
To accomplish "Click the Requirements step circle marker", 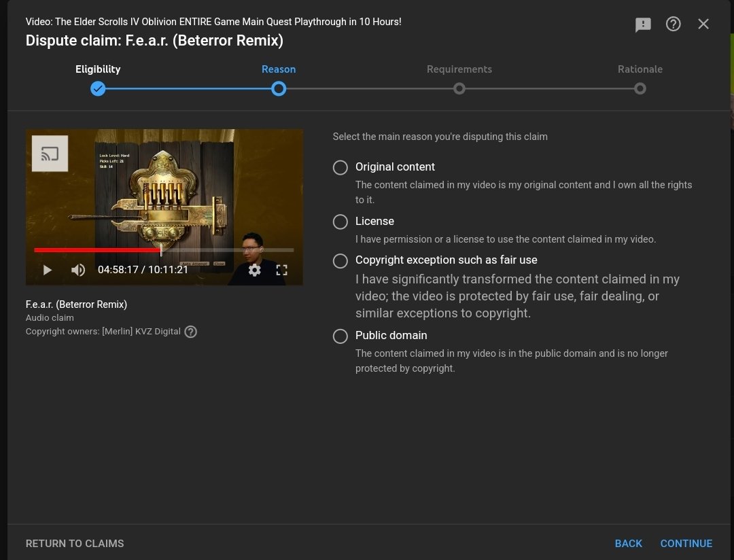I will pos(459,88).
